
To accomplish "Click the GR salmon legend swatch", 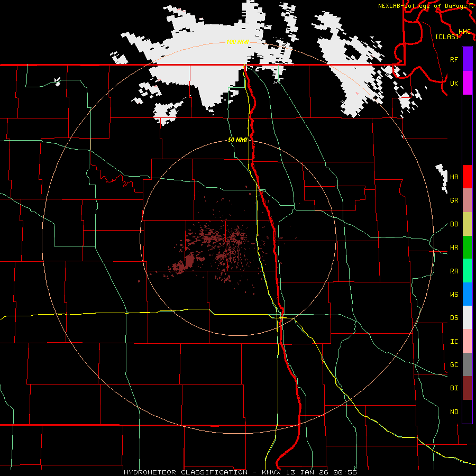I will (x=467, y=200).
